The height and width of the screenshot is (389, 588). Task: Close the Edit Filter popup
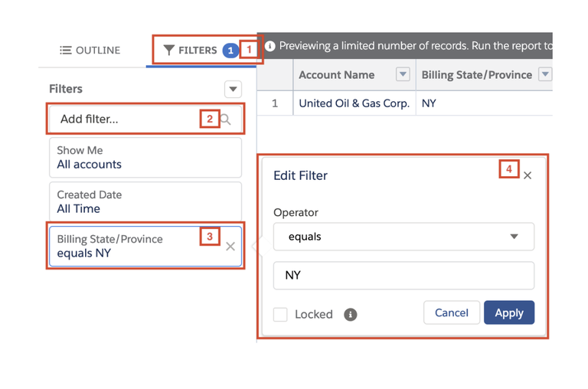pos(528,175)
